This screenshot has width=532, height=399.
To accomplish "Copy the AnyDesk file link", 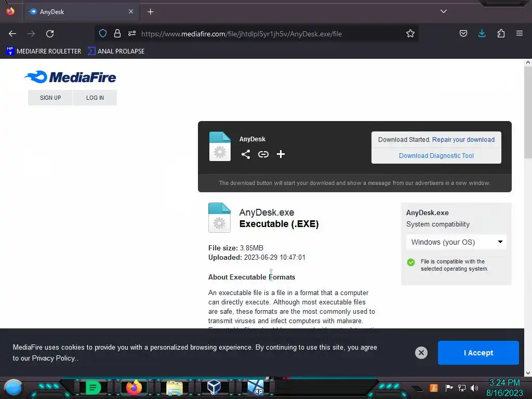I will (263, 154).
